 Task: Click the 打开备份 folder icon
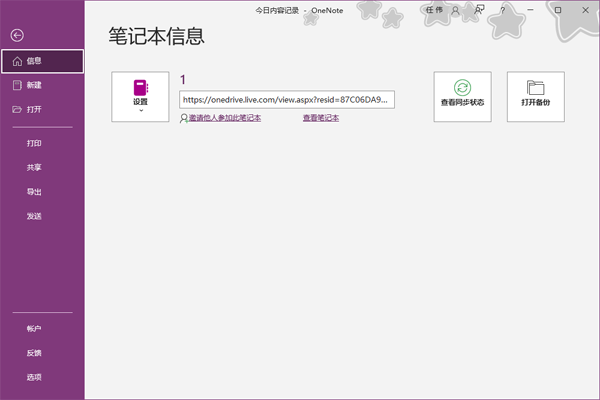[535, 88]
